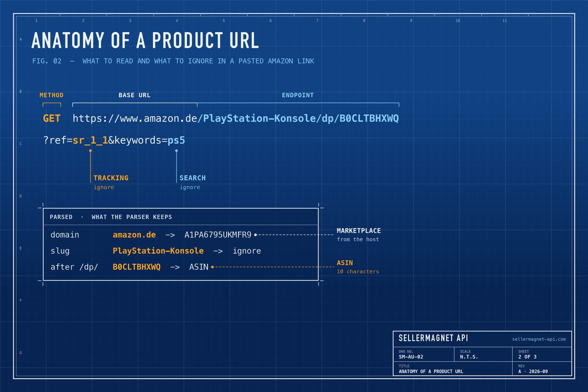588x392 pixels.
Task: Click the "SEARCH" callout label
Action: 193,178
